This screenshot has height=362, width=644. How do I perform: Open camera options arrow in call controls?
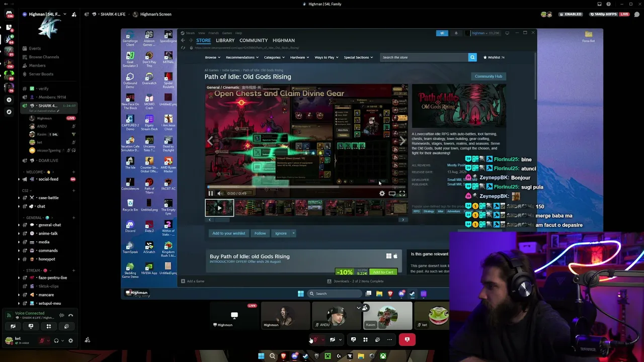point(340,340)
